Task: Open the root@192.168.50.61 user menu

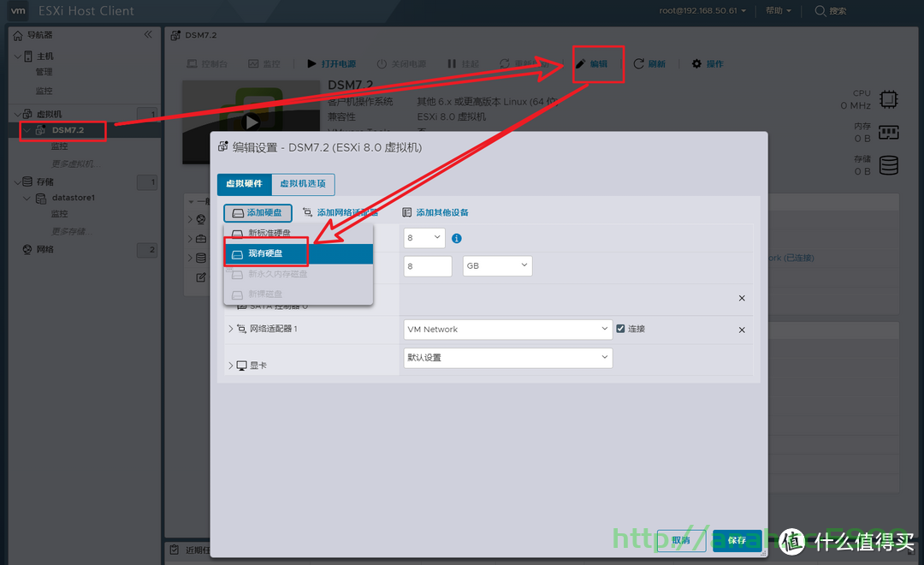Action: (702, 10)
